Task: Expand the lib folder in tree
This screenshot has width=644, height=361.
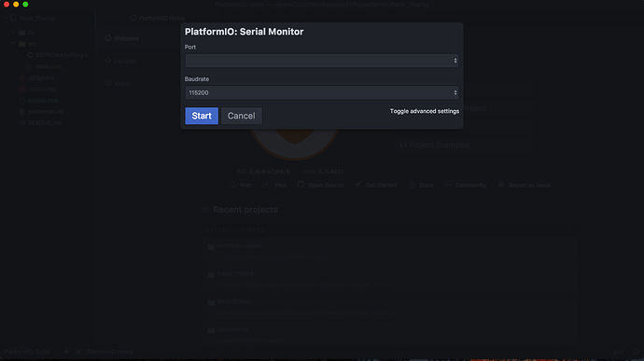Action: click(14, 32)
